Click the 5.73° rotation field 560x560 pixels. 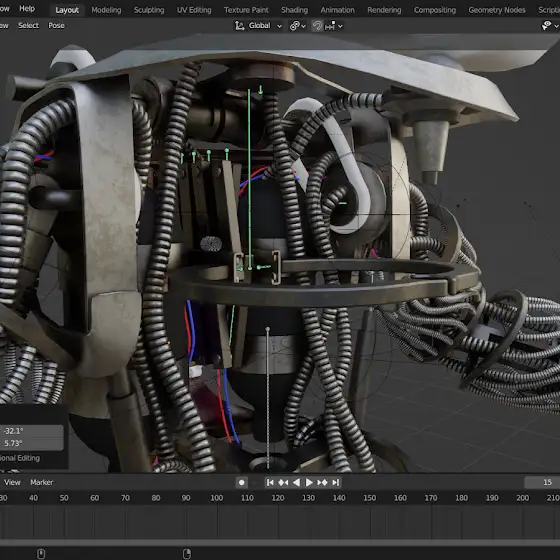[x=32, y=444]
